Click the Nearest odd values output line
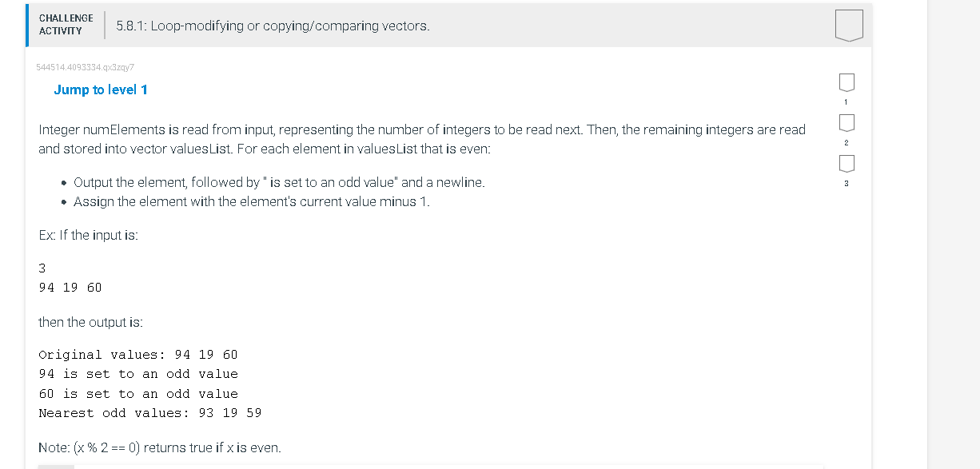The width and height of the screenshot is (980, 469). tap(150, 413)
